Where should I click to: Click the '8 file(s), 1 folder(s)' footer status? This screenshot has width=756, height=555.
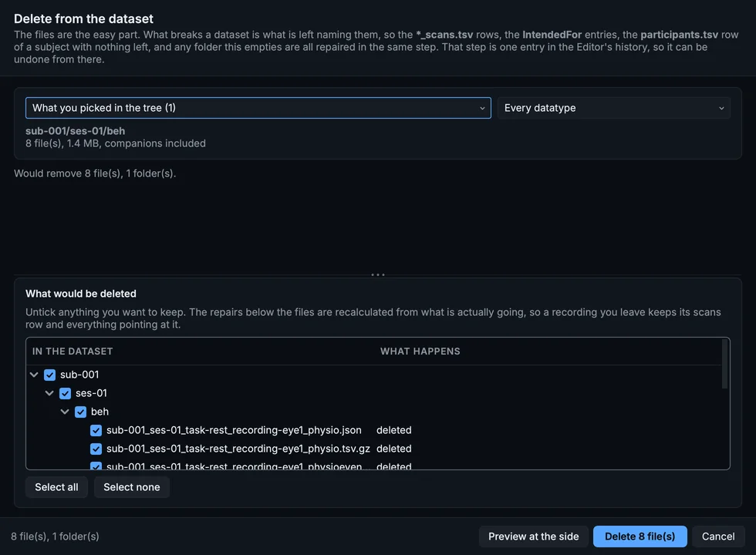tap(55, 536)
